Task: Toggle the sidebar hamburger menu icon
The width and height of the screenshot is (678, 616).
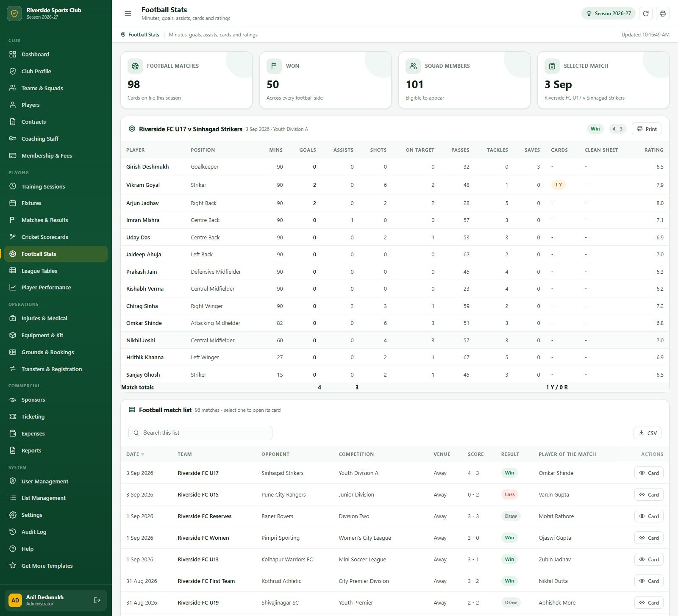Action: (x=128, y=14)
